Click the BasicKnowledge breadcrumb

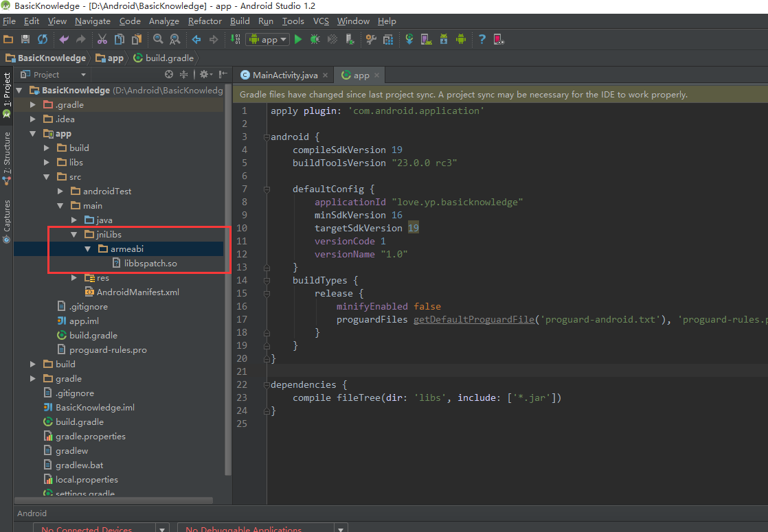(45, 58)
